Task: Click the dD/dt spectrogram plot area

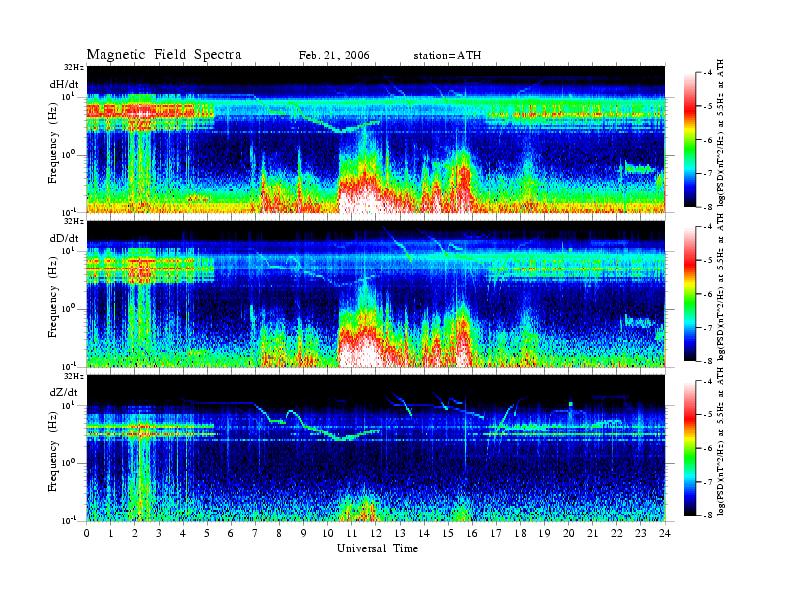Action: click(376, 293)
